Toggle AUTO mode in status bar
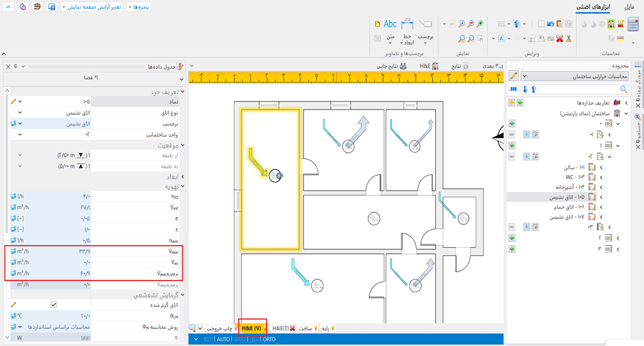Image resolution: width=644 pixels, height=346 pixels. coord(223,340)
